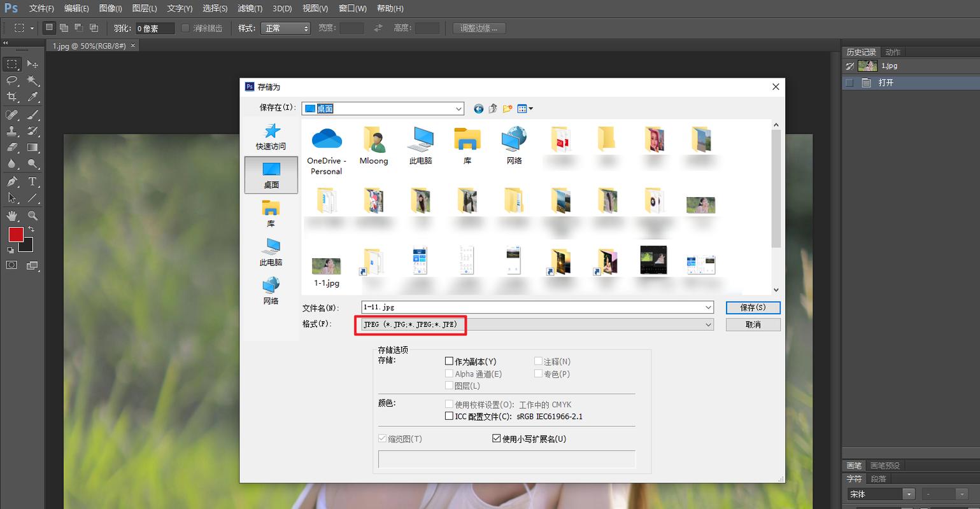Enable the ICC 配置文件 checkbox
Viewport: 980px width, 509px height.
tap(450, 416)
